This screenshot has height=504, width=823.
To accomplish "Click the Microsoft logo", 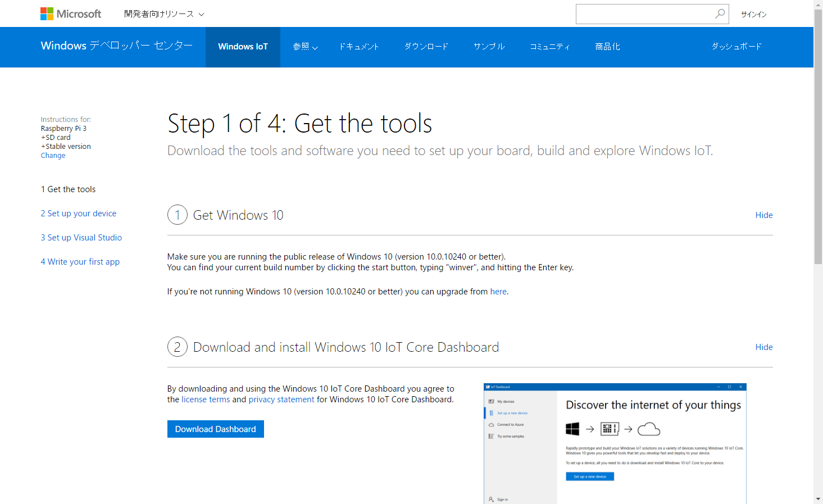I will [71, 13].
